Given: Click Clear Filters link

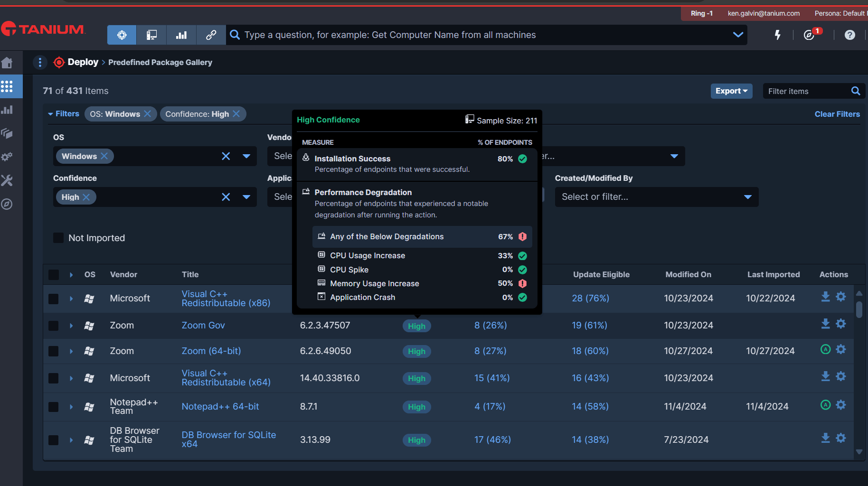Looking at the screenshot, I should click(x=837, y=114).
